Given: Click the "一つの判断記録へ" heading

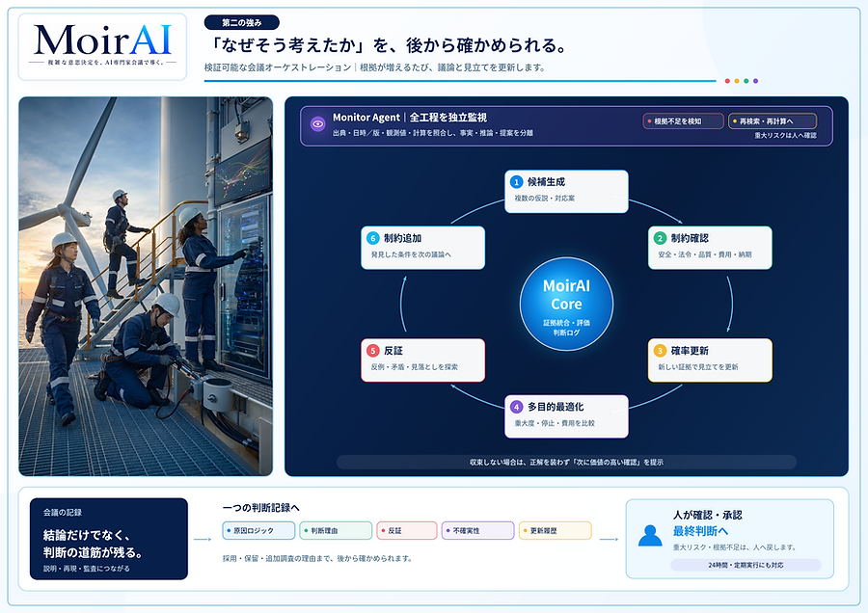Looking at the screenshot, I should pyautogui.click(x=260, y=508).
